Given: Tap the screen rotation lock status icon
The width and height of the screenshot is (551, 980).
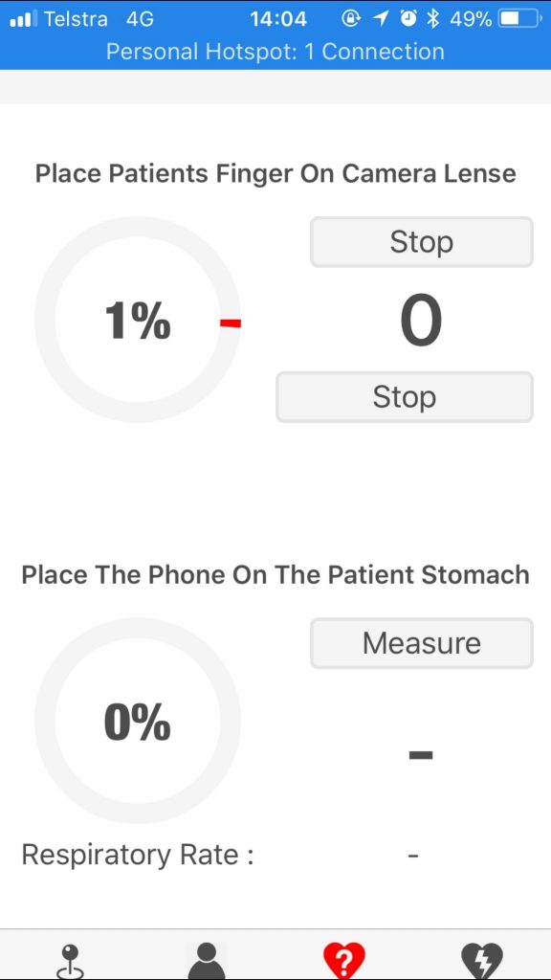Looking at the screenshot, I should 351,19.
